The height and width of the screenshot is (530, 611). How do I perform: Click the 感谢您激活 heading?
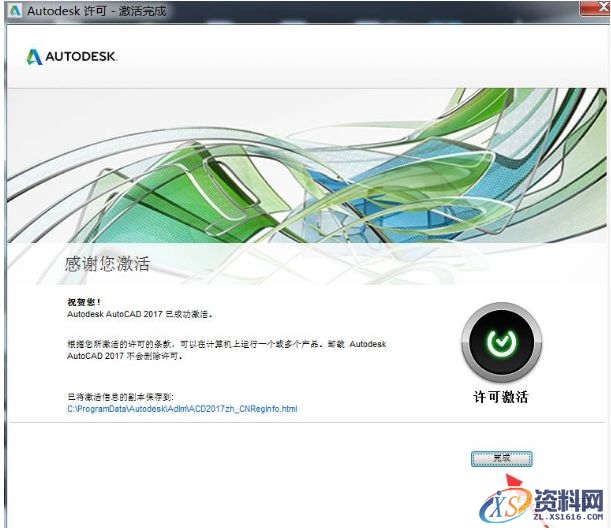tap(107, 264)
